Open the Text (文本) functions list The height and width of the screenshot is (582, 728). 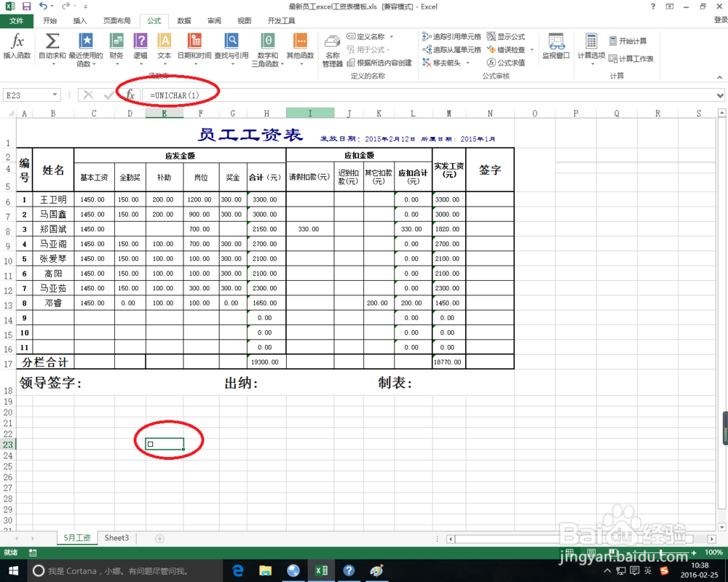click(x=164, y=48)
